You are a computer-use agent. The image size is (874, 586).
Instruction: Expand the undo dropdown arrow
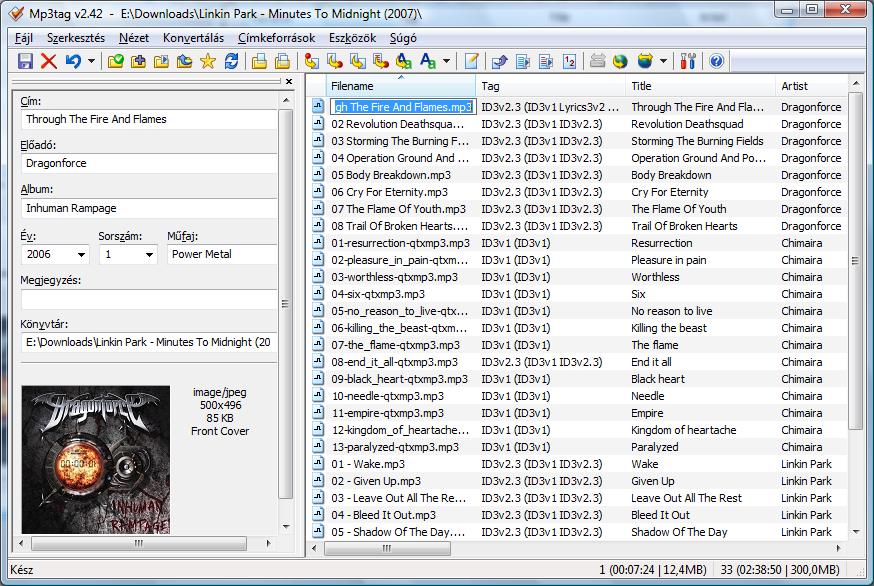(92, 62)
